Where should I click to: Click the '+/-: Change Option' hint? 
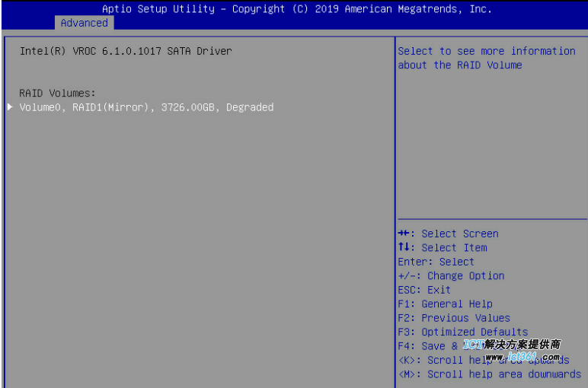click(451, 276)
